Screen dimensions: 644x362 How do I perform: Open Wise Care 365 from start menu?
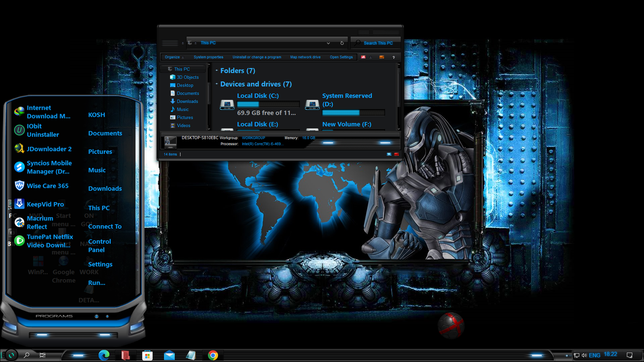click(41, 186)
